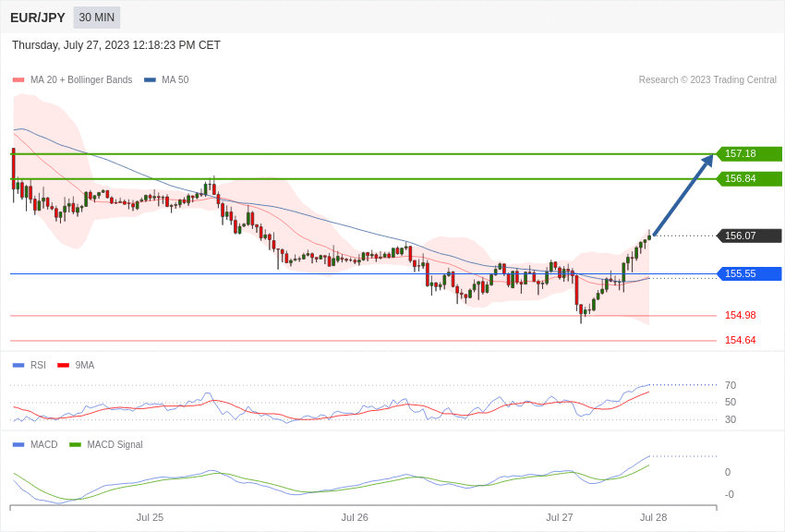Click the Jul 28 date axis label

click(x=653, y=517)
